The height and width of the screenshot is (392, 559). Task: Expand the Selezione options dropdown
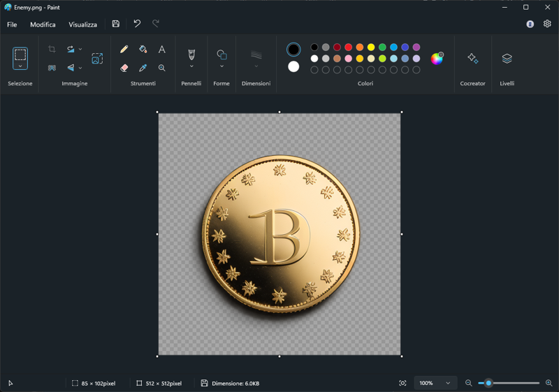click(20, 66)
